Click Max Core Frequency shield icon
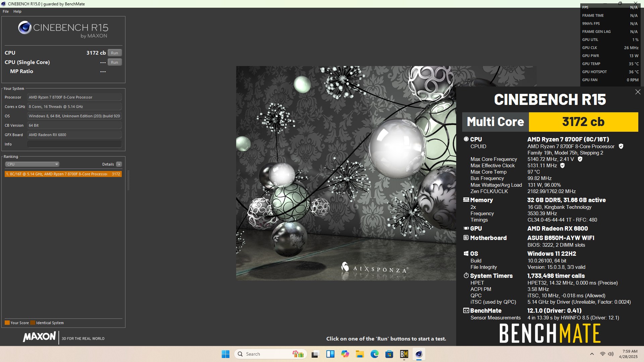The image size is (644, 362). click(580, 159)
